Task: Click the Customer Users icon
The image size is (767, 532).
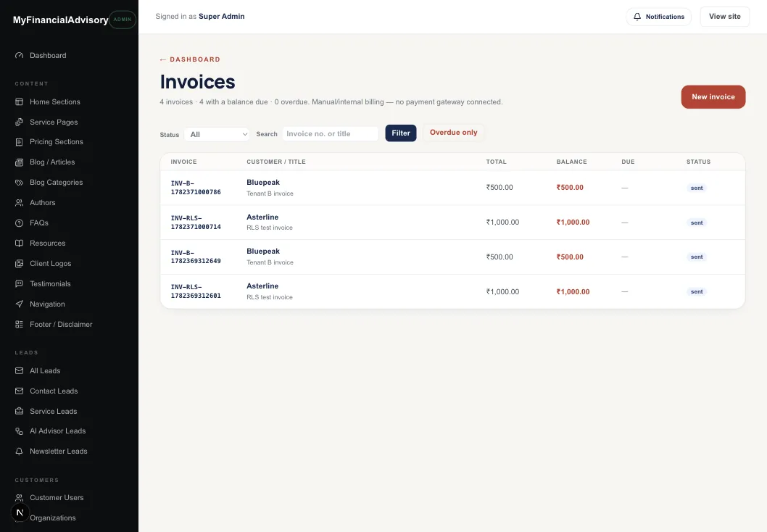Action: coord(19,497)
